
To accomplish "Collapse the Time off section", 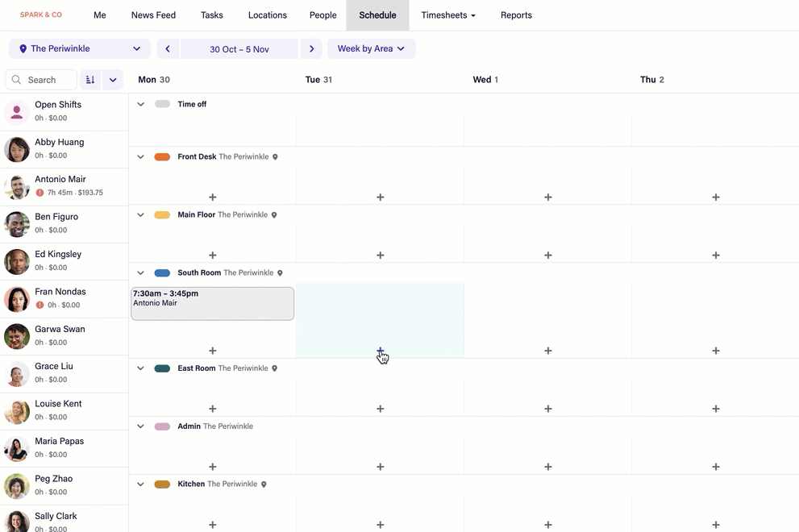I will 140,104.
